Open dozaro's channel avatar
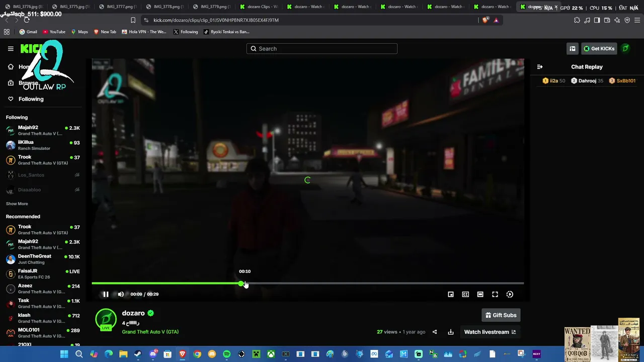The width and height of the screenshot is (644, 362). (106, 320)
